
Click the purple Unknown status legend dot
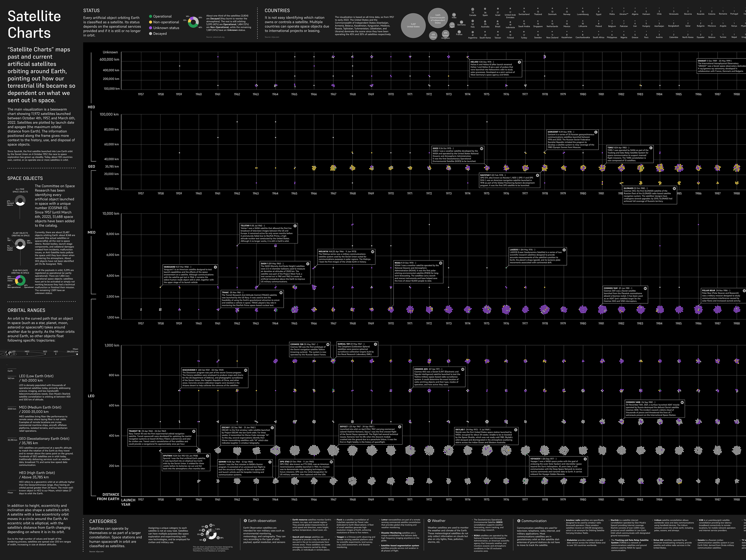pos(150,28)
